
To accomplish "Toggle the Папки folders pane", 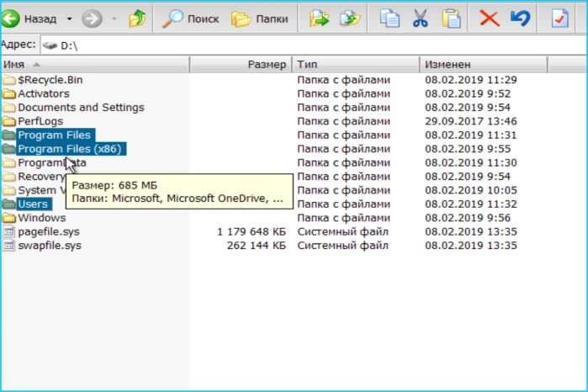I will pos(260,19).
